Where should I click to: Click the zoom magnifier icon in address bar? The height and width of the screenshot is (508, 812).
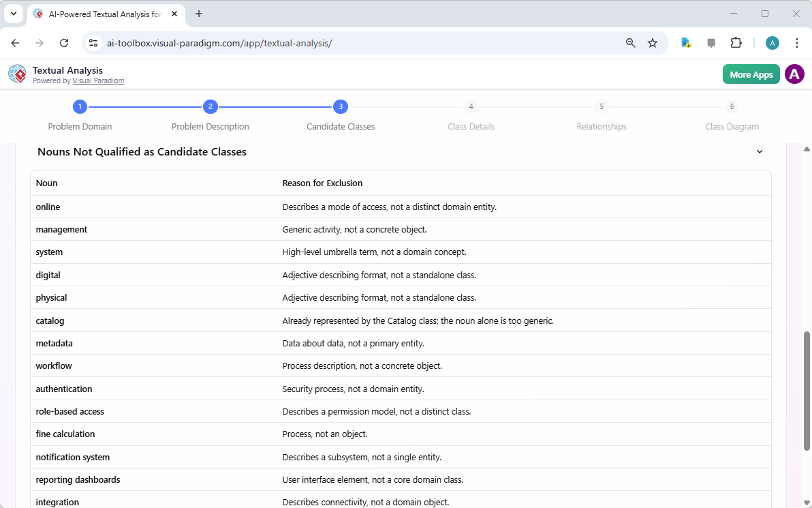(630, 42)
